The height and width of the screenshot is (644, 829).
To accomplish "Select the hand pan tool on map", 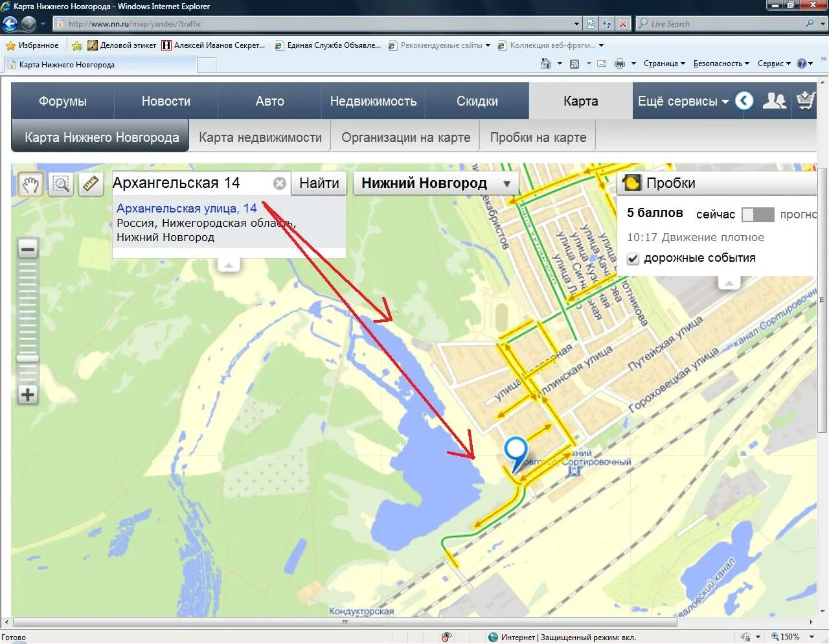I will click(x=30, y=185).
